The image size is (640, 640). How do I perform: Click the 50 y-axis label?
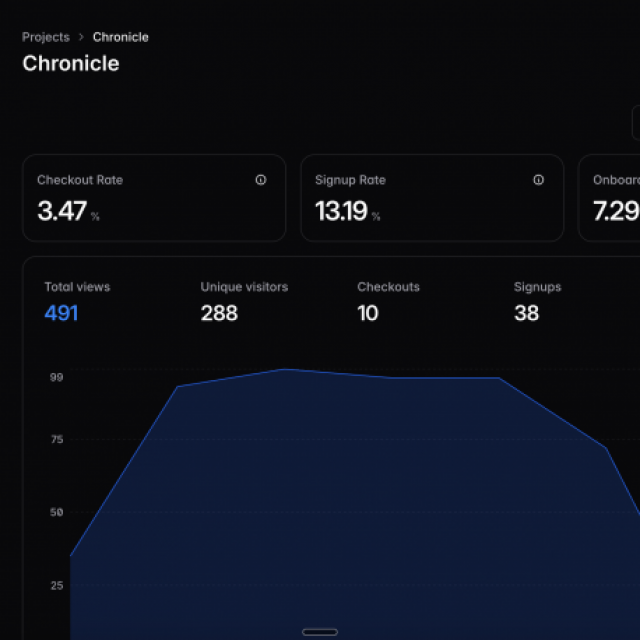(57, 512)
